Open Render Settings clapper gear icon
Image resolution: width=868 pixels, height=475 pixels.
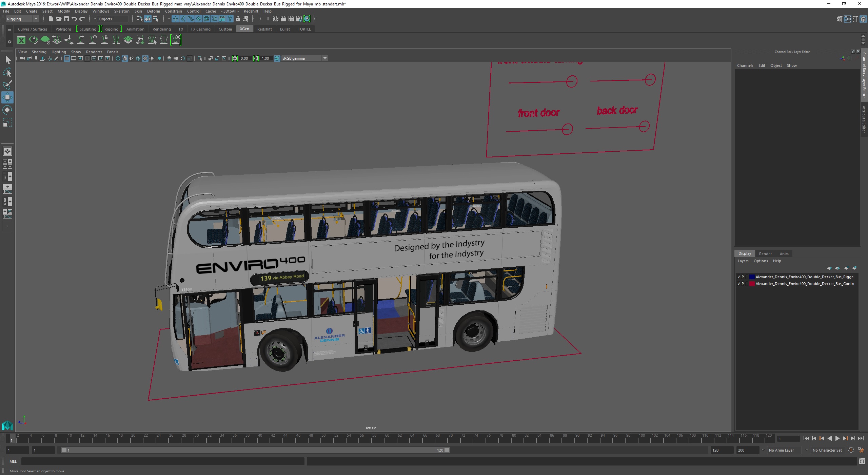coord(299,19)
